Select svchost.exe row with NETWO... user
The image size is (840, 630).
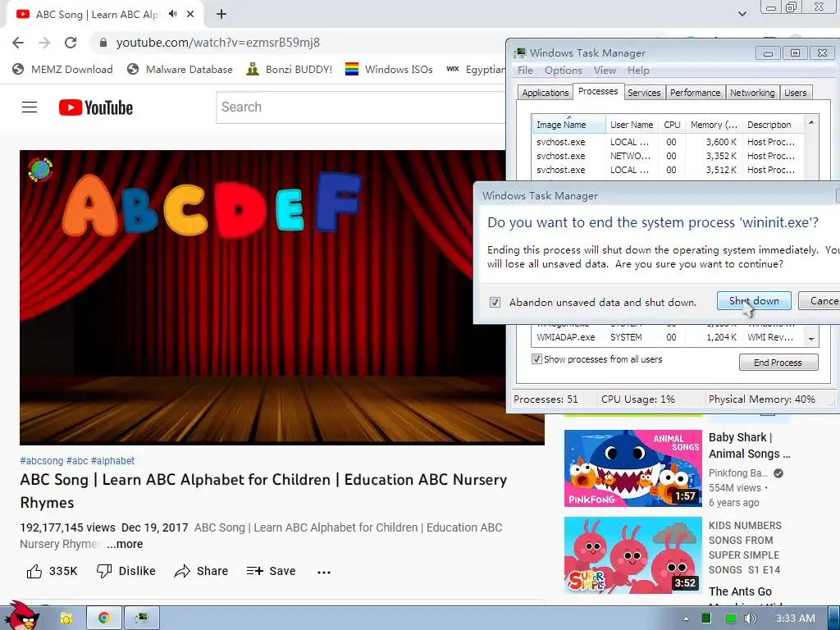pos(668,156)
